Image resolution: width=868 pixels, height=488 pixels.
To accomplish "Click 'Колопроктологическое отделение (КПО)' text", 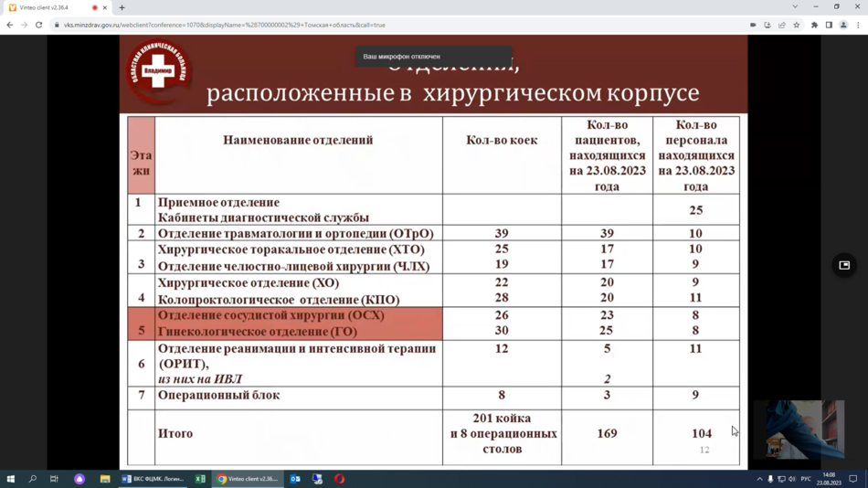I will tap(279, 300).
